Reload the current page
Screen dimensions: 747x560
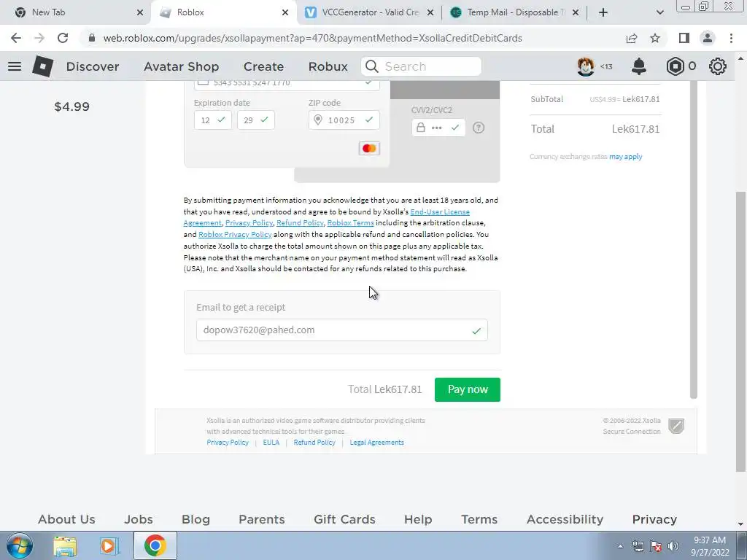(63, 38)
